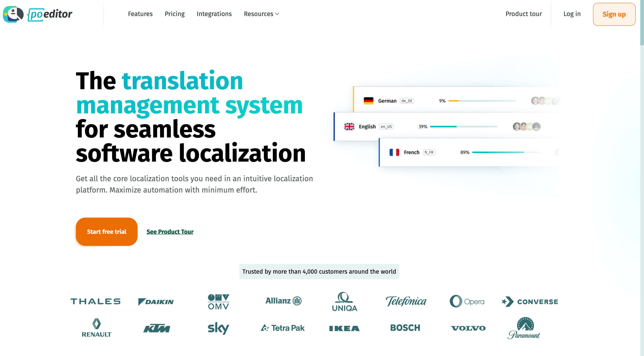
Task: Open the Features menu item
Action: coord(140,14)
